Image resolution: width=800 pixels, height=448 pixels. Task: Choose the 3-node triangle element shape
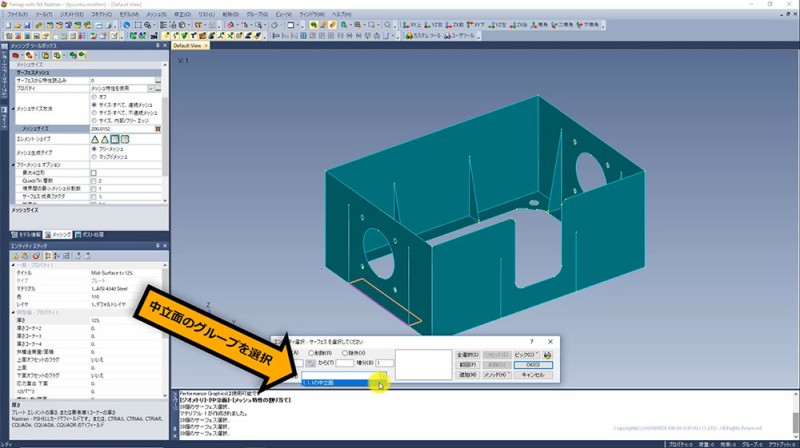[x=95, y=139]
